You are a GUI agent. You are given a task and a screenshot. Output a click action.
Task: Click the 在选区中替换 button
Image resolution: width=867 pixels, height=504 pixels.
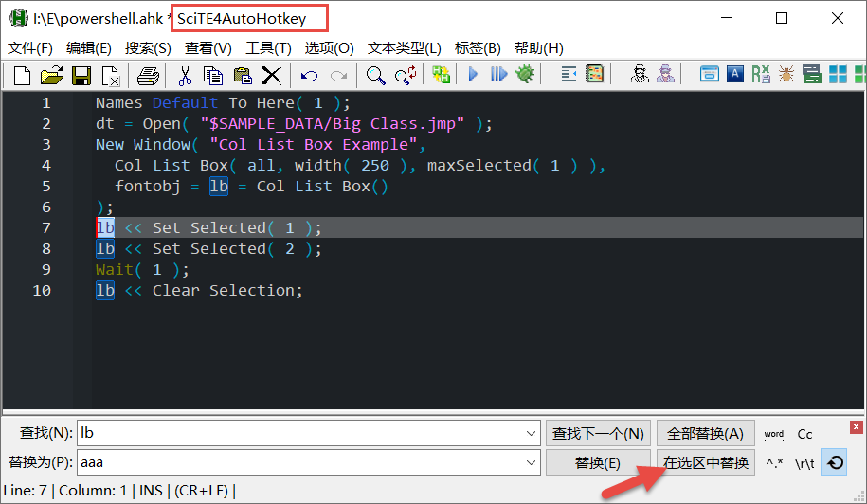click(x=706, y=462)
